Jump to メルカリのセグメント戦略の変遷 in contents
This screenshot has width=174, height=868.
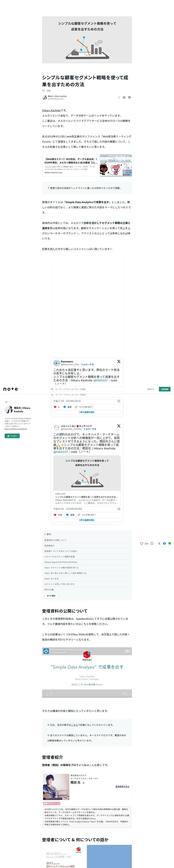pyautogui.click(x=59, y=557)
